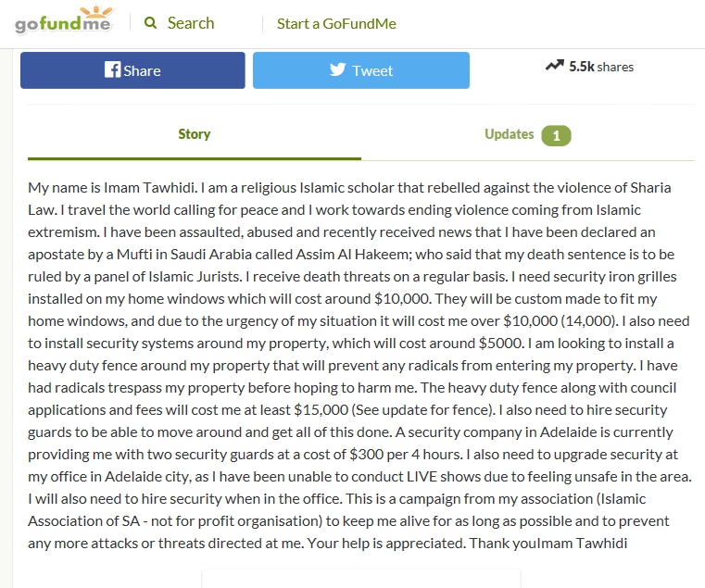Click the sunburst icon above the logo
This screenshot has width=705, height=588.
(x=95, y=12)
